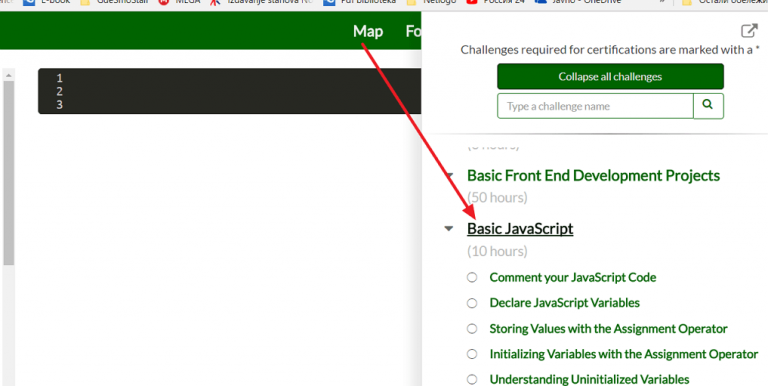The width and height of the screenshot is (768, 386).
Task: Select circle beside Declare JavaScript Variables
Action: click(x=472, y=303)
